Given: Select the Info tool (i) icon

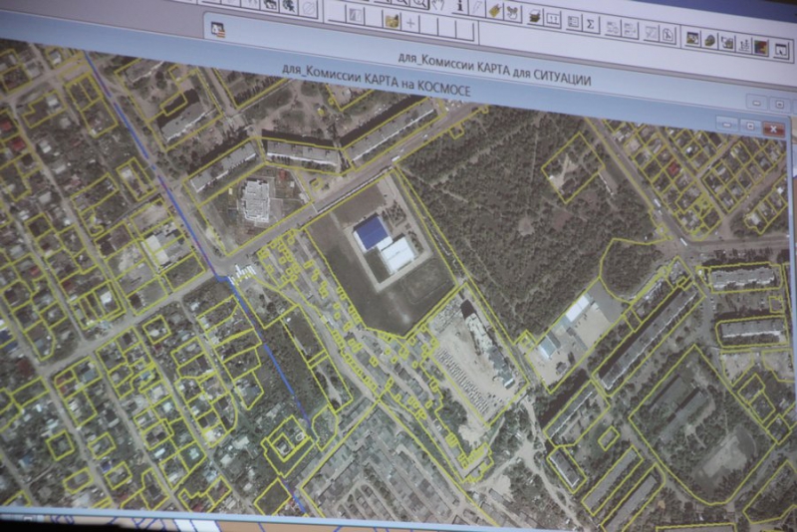Looking at the screenshot, I should point(459,6).
